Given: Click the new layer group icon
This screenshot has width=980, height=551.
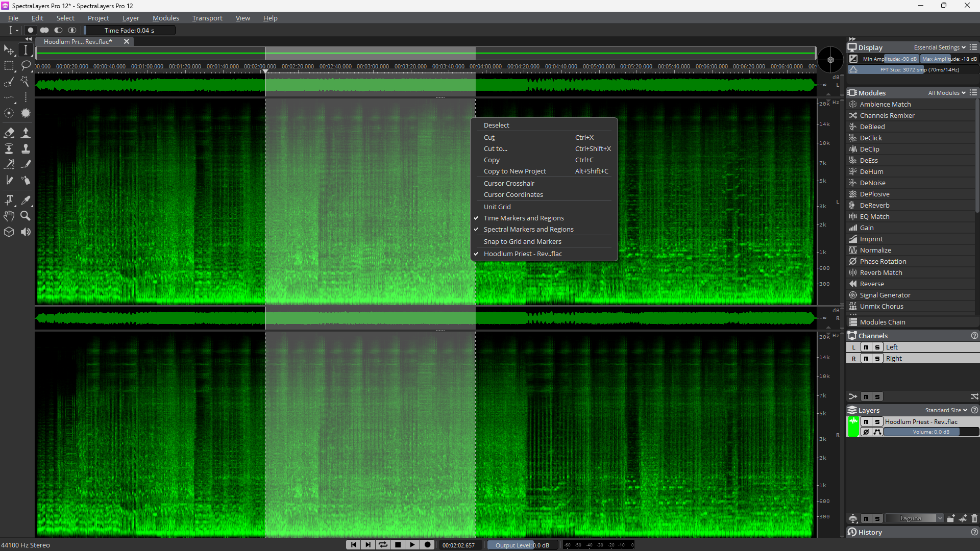Looking at the screenshot, I should click(951, 518).
